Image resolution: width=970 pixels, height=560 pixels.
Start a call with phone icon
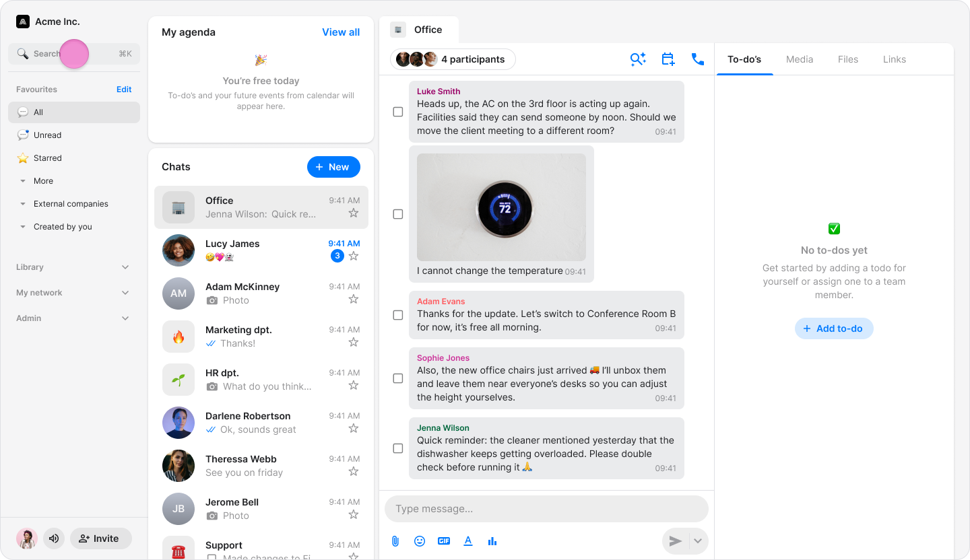pyautogui.click(x=698, y=59)
